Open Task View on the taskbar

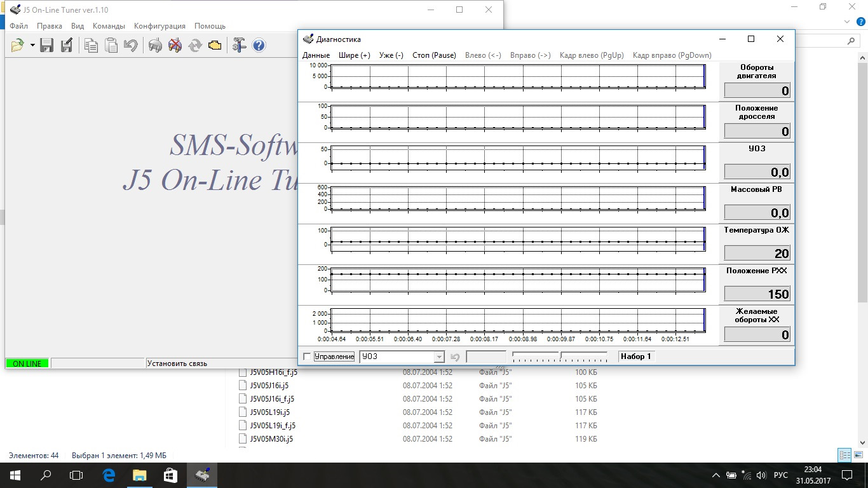click(76, 475)
